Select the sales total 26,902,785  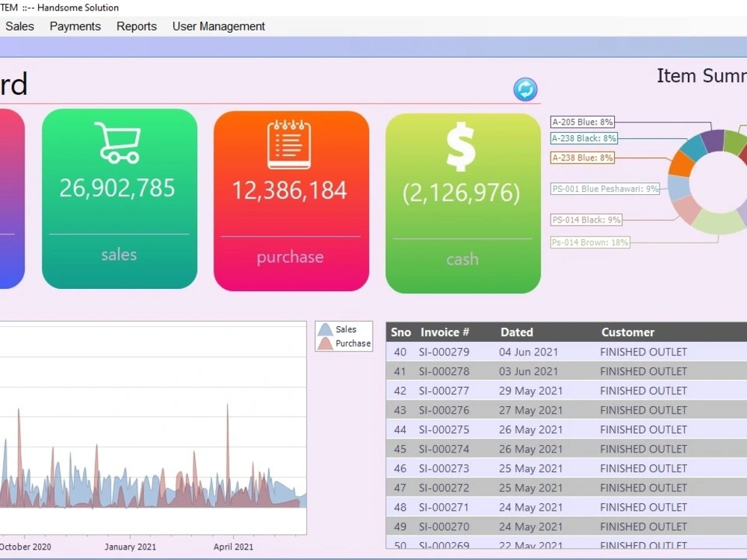[117, 187]
